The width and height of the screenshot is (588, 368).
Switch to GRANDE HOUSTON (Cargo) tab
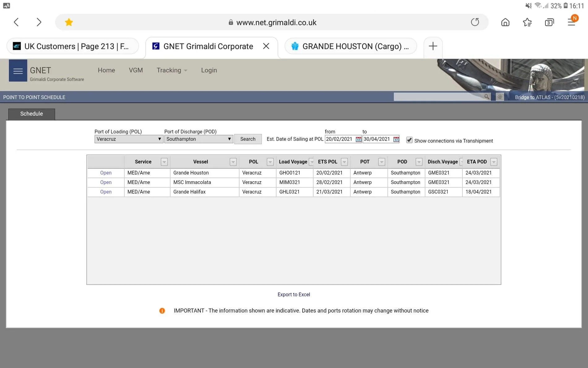351,46
